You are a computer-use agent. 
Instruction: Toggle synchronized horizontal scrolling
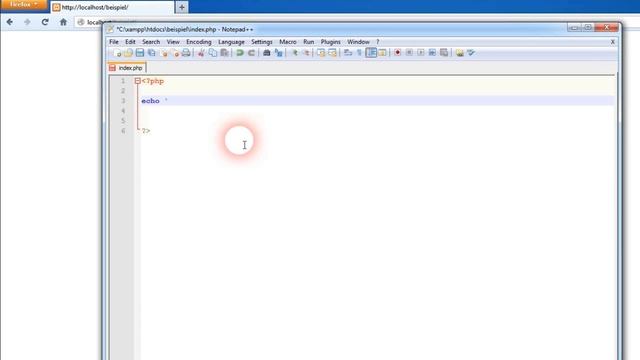pos(332,53)
